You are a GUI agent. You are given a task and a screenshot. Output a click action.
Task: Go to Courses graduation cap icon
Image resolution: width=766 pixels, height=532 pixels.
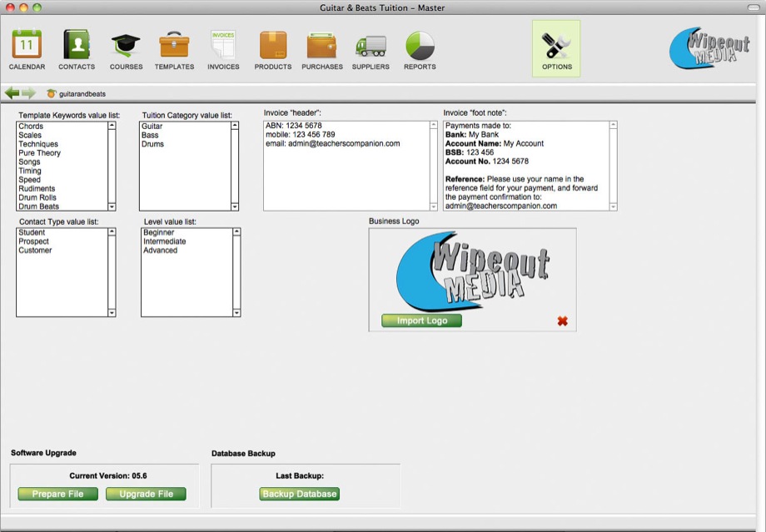(126, 46)
